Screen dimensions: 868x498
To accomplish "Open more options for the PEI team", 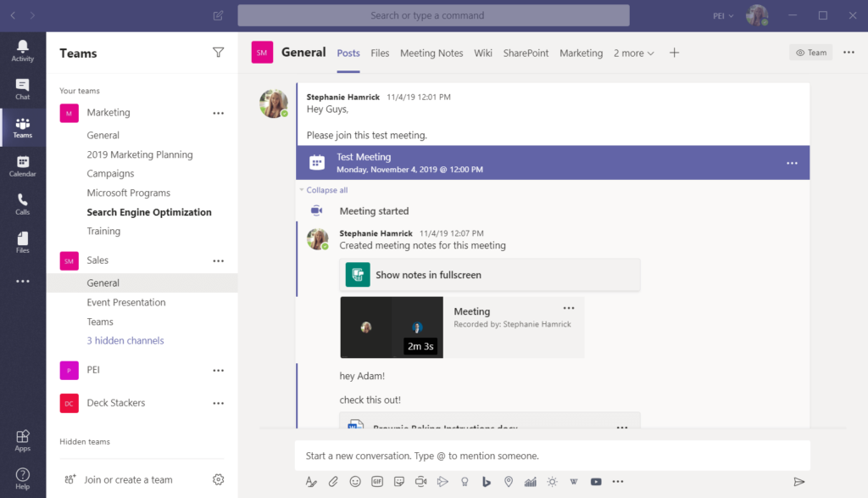I will 218,371.
